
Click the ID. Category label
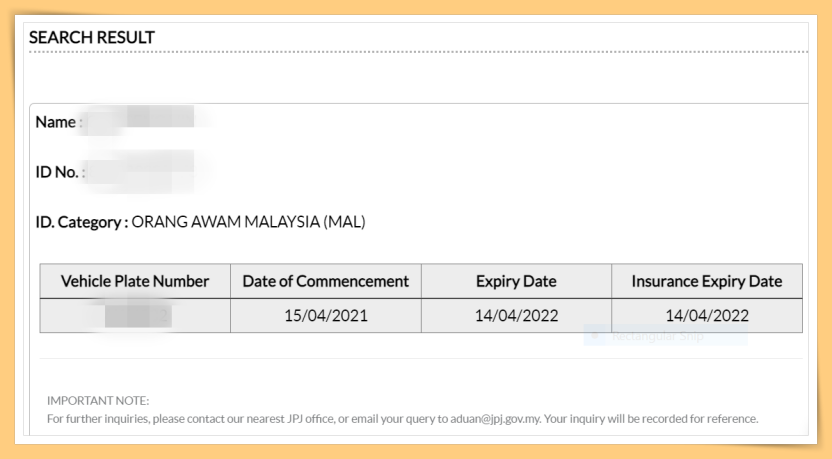coord(81,222)
